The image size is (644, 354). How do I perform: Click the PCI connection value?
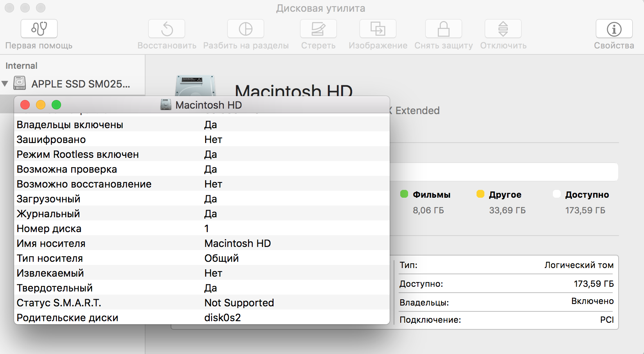607,320
